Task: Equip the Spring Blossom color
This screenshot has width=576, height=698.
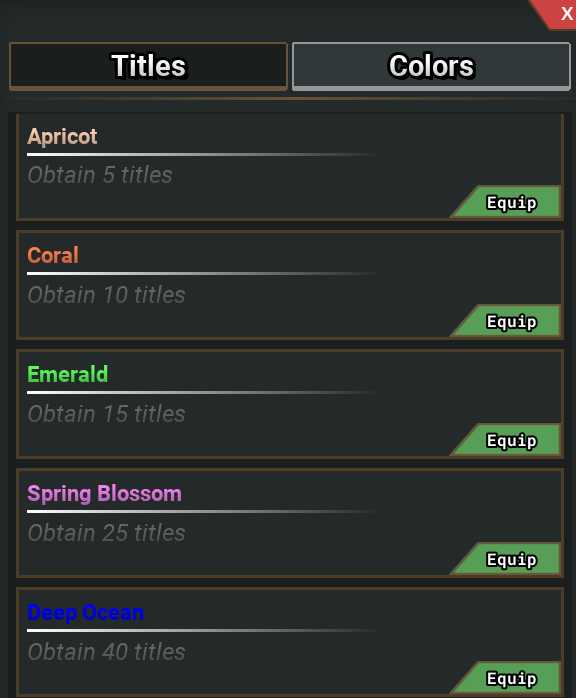Action: [506, 559]
